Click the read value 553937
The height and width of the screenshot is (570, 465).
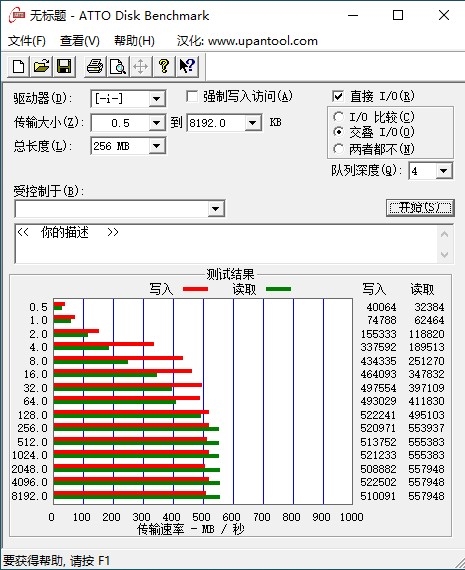tap(426, 428)
